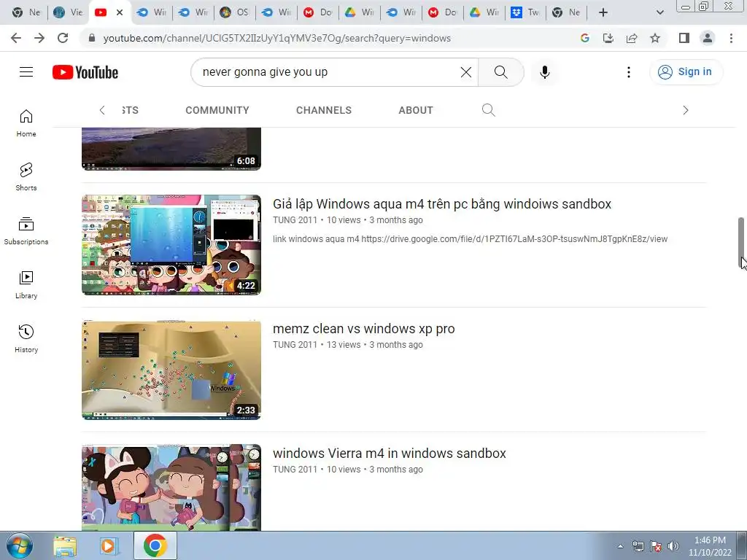Go back with browser back arrow
747x560 pixels.
tap(16, 38)
